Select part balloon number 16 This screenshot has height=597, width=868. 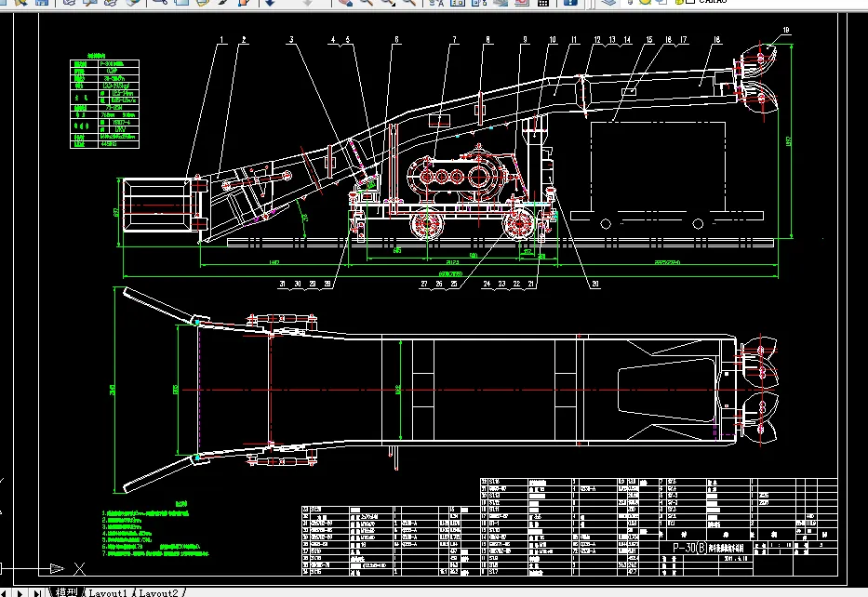(668, 39)
